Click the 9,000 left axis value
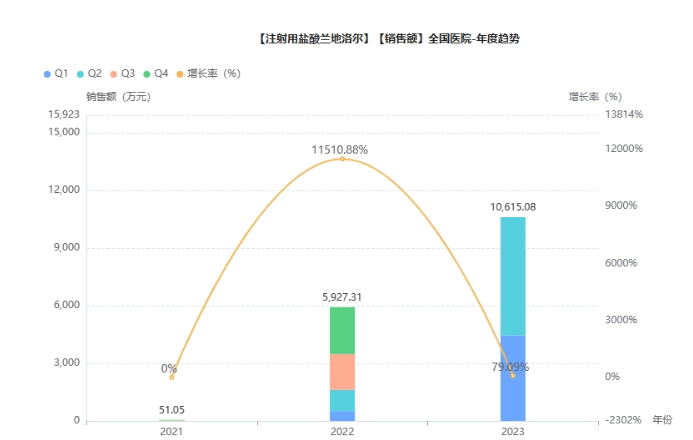This screenshot has height=440, width=693. [x=67, y=247]
